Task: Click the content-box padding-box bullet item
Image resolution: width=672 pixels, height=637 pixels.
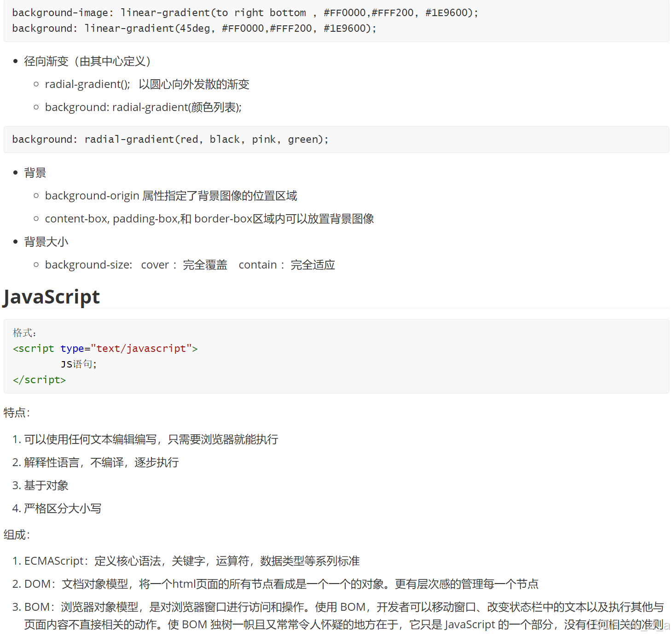Action: point(209,218)
